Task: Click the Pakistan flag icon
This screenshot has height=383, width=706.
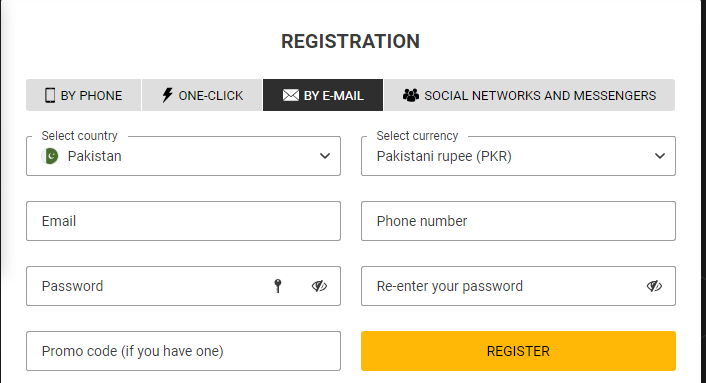Action: click(x=50, y=156)
